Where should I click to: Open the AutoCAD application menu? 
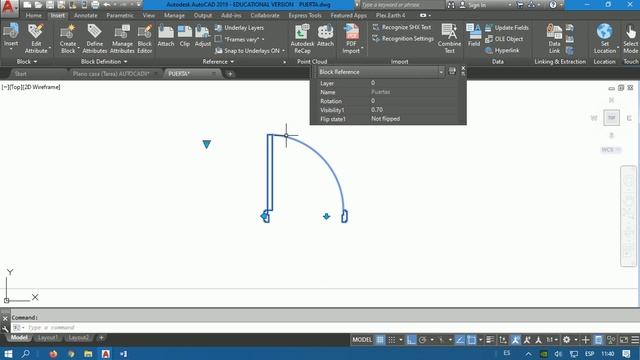click(8, 7)
